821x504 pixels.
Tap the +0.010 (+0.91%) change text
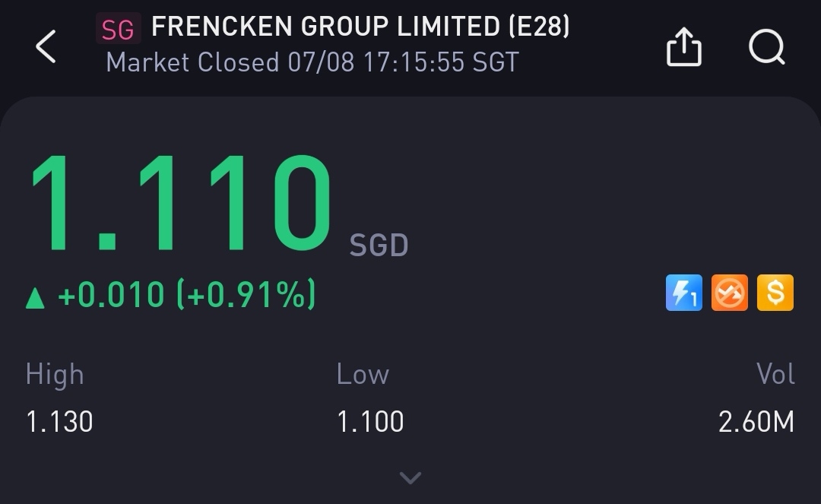[x=186, y=295]
